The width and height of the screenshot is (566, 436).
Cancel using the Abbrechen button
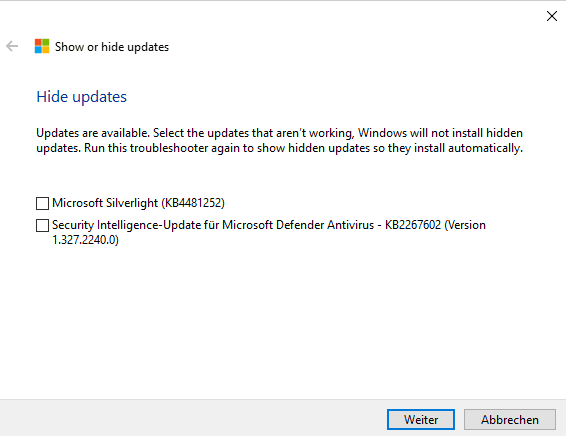click(509, 419)
